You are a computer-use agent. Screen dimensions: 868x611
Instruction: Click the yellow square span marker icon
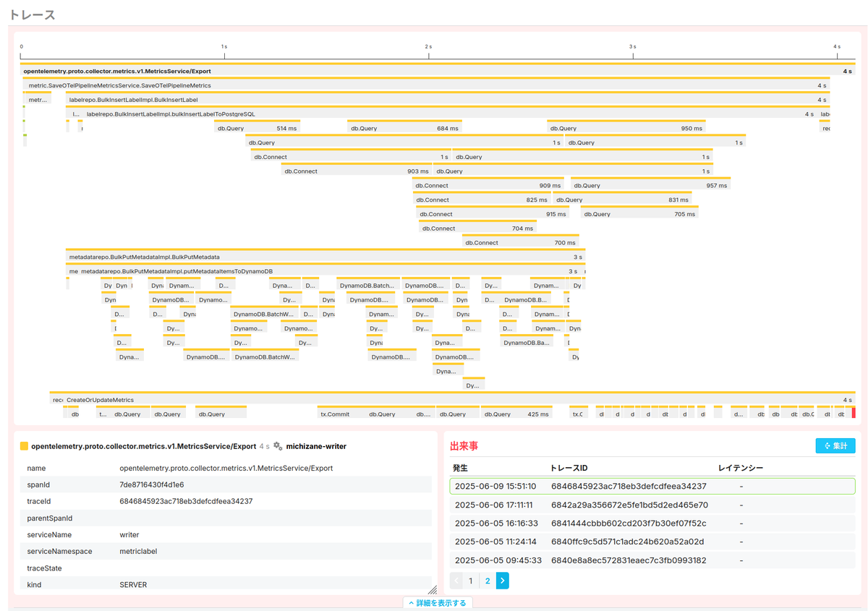click(24, 446)
